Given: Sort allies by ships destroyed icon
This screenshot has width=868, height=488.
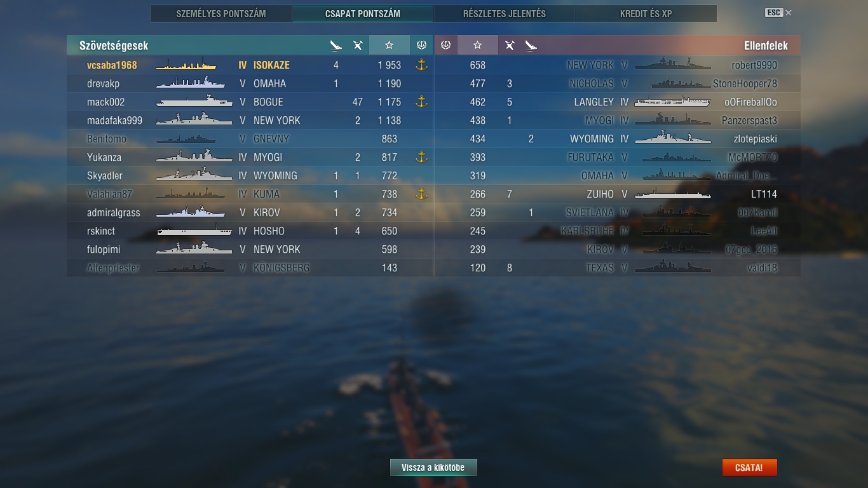Looking at the screenshot, I should pyautogui.click(x=336, y=45).
